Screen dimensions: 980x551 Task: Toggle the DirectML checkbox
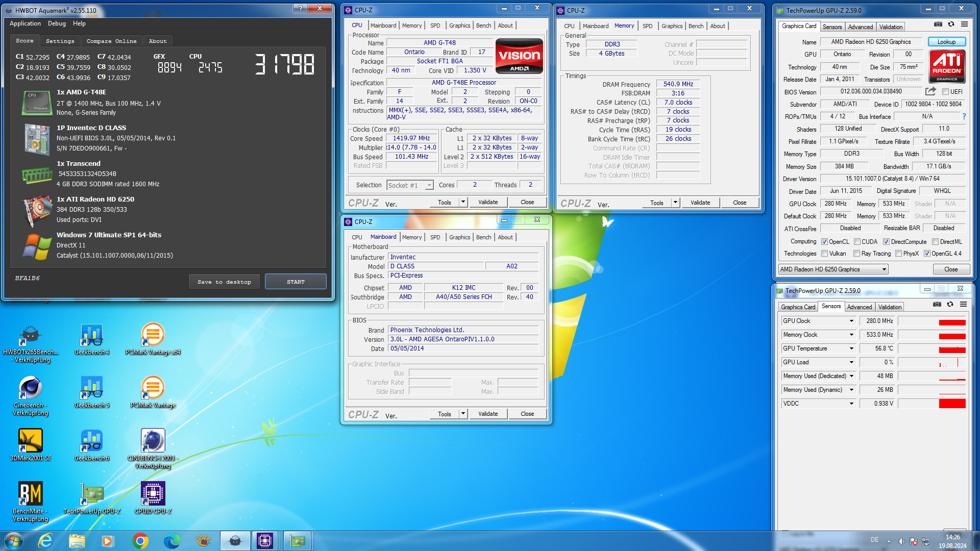tap(936, 242)
